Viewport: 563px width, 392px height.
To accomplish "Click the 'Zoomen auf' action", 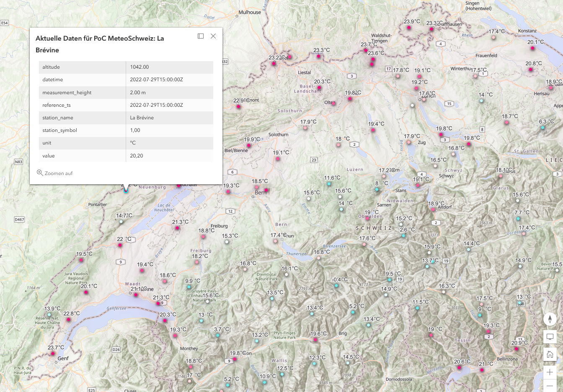I will [55, 173].
